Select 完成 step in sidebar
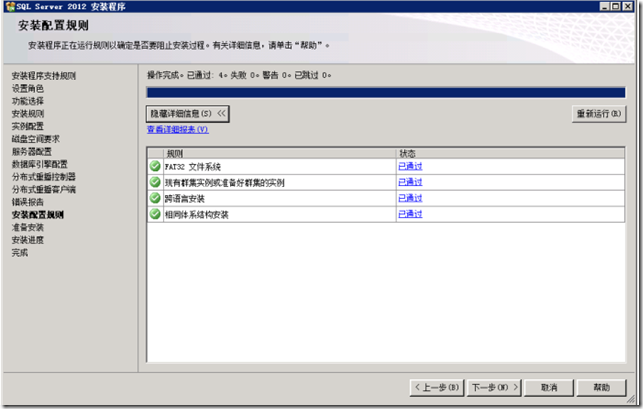This screenshot has width=643, height=409. (x=20, y=253)
